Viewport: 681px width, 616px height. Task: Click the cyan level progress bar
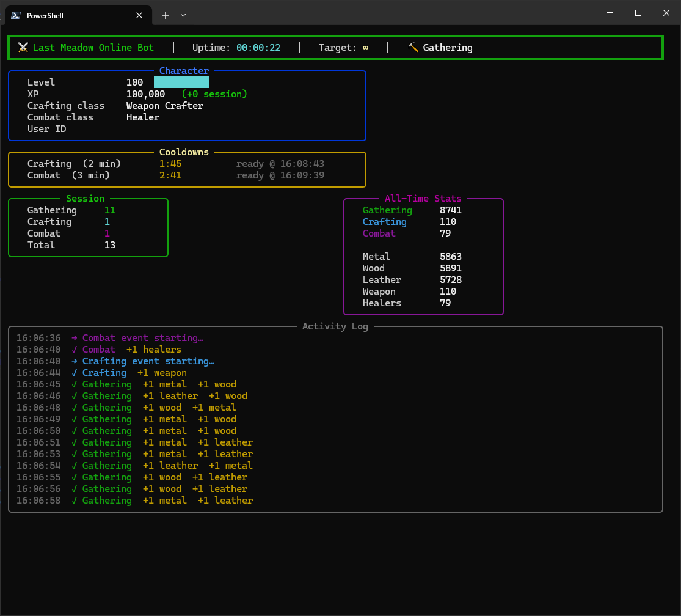click(x=181, y=82)
